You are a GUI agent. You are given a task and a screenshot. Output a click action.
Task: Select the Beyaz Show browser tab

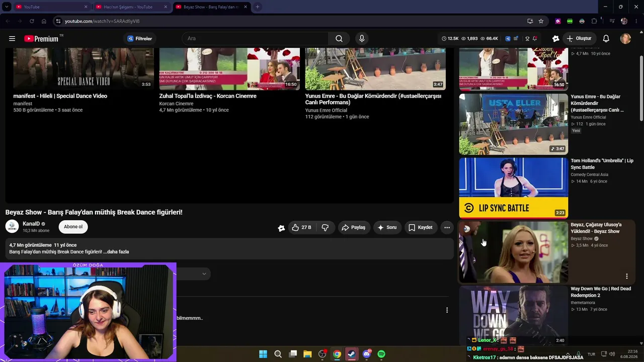pos(211,7)
